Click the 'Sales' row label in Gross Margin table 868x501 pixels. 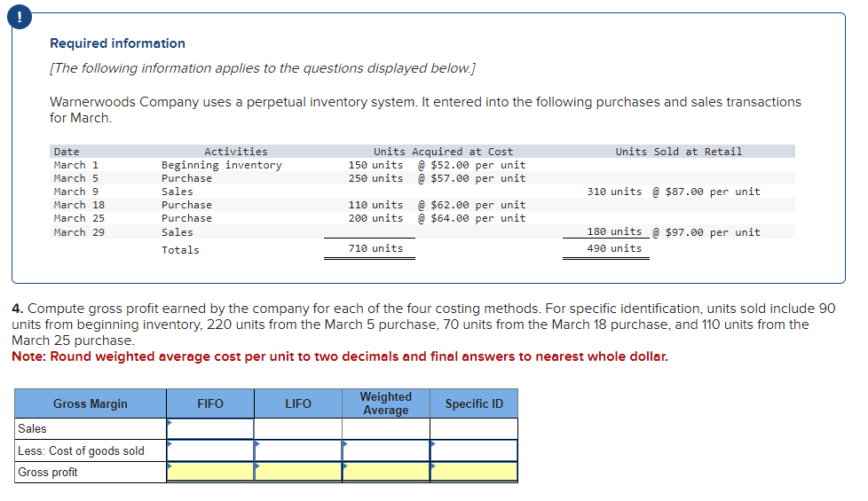32,428
